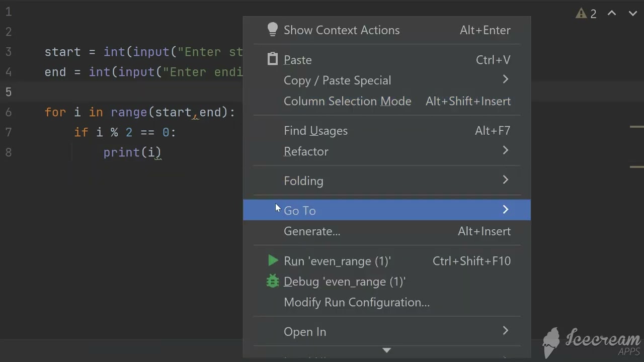Viewport: 644px width, 362px height.
Task: Click the warning triangle inspections indicator
Action: coord(586,14)
